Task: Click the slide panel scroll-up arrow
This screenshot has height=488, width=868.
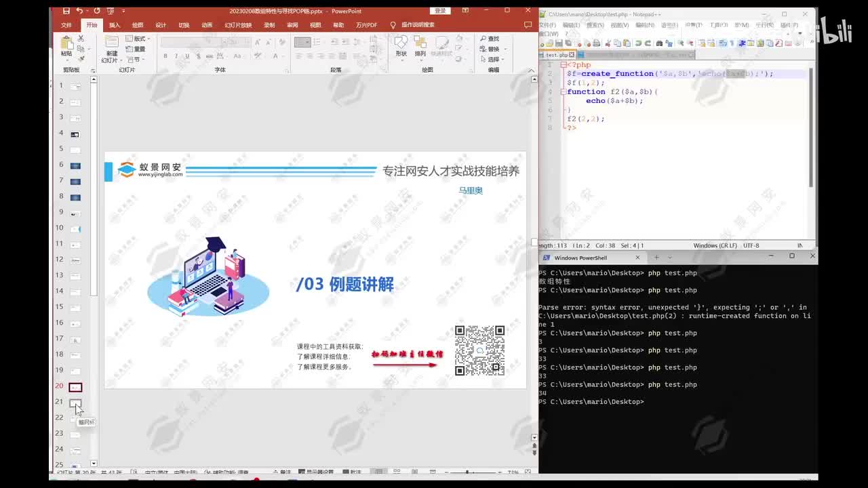Action: pos(94,80)
